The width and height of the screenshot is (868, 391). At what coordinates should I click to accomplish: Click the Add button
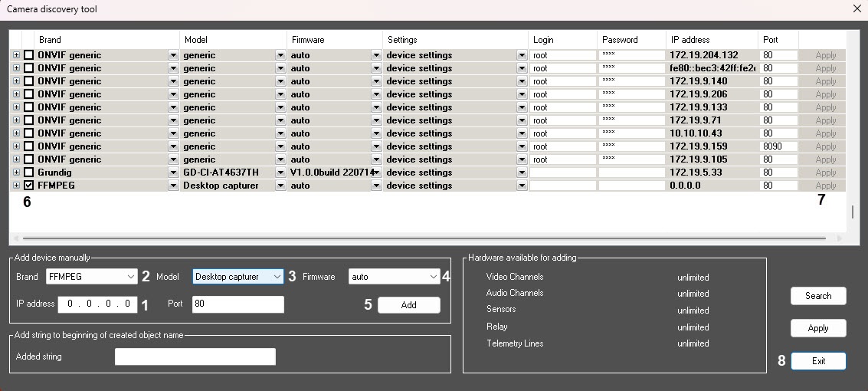(408, 305)
